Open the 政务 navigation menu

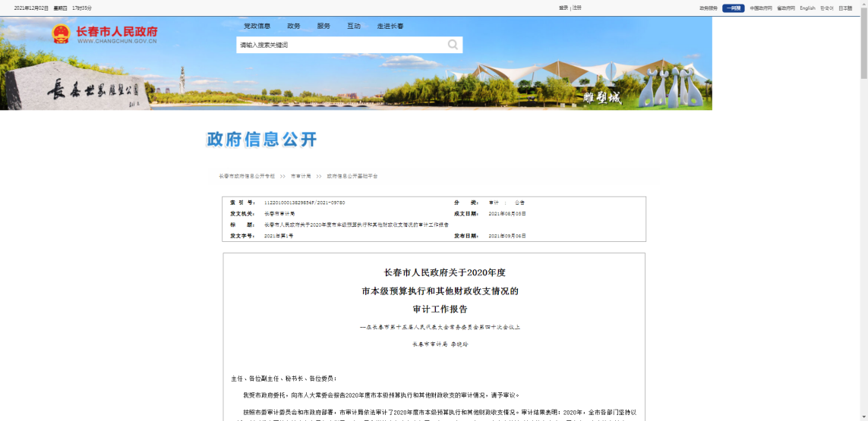(294, 26)
